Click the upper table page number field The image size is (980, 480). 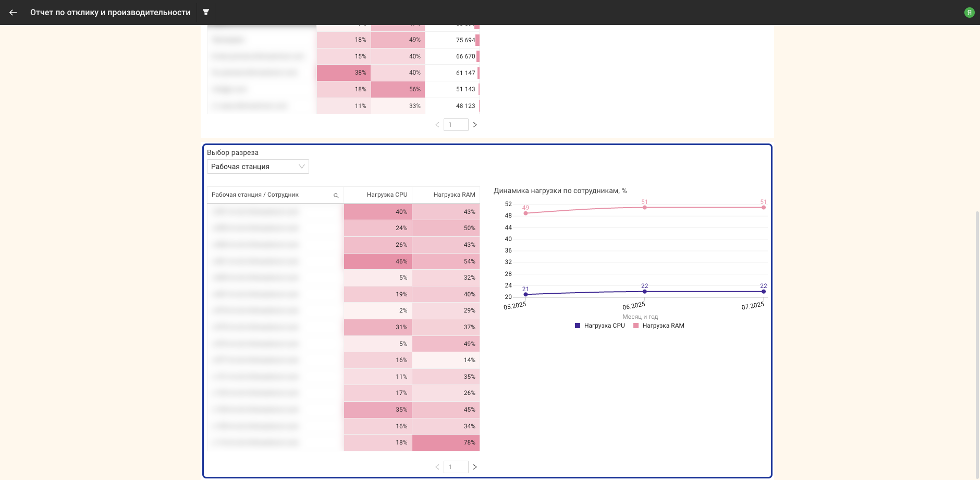click(456, 125)
